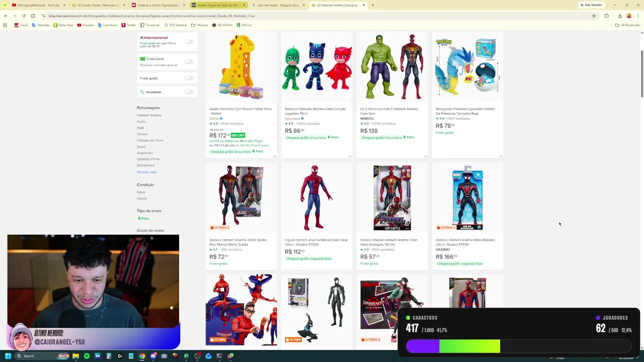This screenshot has width=644, height=362.
Task: Go back using the browser back arrow
Action: click(5, 16)
